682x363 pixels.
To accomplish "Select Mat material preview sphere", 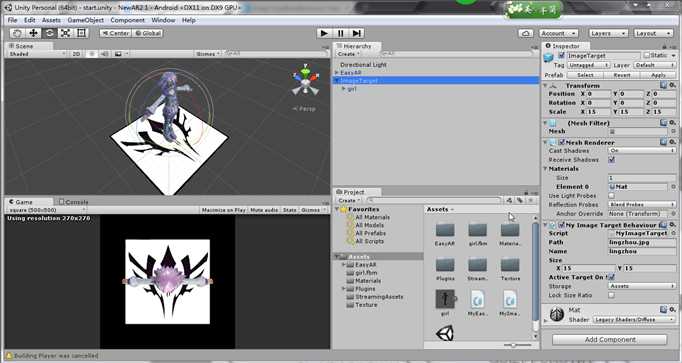I will pos(557,314).
